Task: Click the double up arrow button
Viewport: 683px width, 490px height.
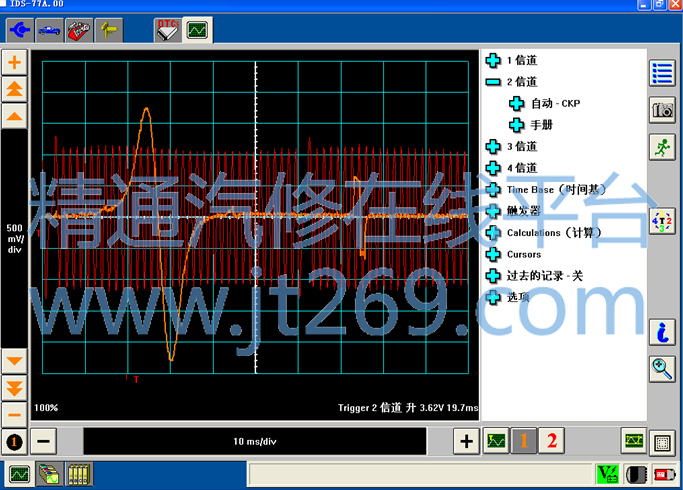Action: tap(14, 89)
